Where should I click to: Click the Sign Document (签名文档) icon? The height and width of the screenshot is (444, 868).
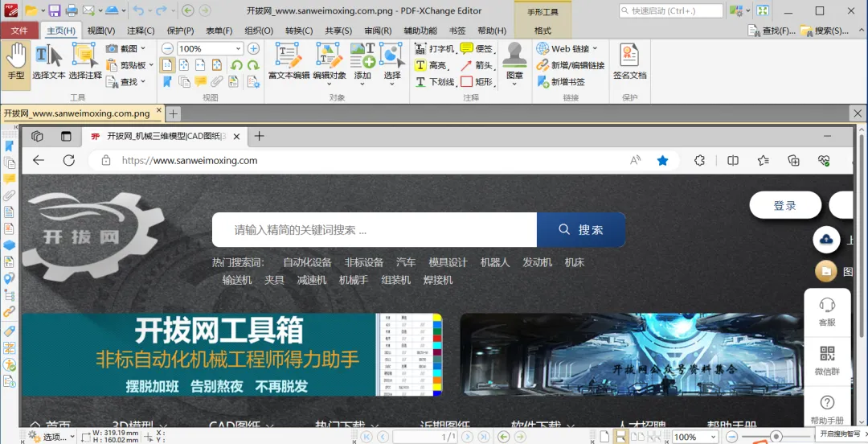click(x=629, y=61)
